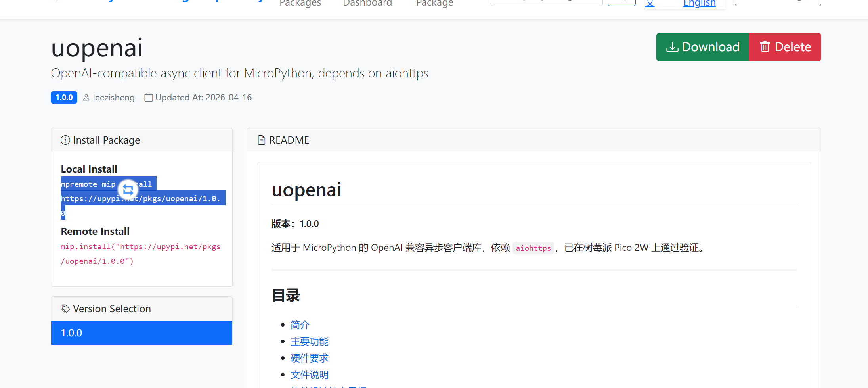
Task: Click the mip.install remote command code
Action: click(141, 254)
